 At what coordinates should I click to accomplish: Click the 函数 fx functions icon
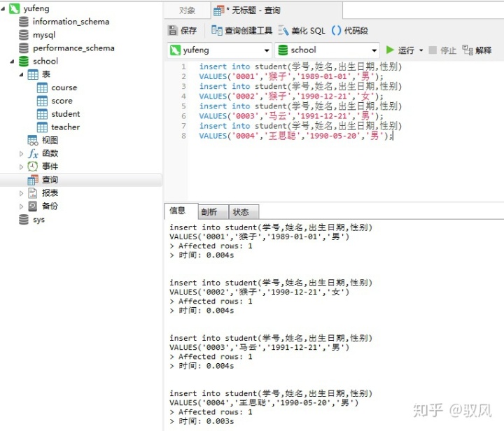(x=33, y=153)
